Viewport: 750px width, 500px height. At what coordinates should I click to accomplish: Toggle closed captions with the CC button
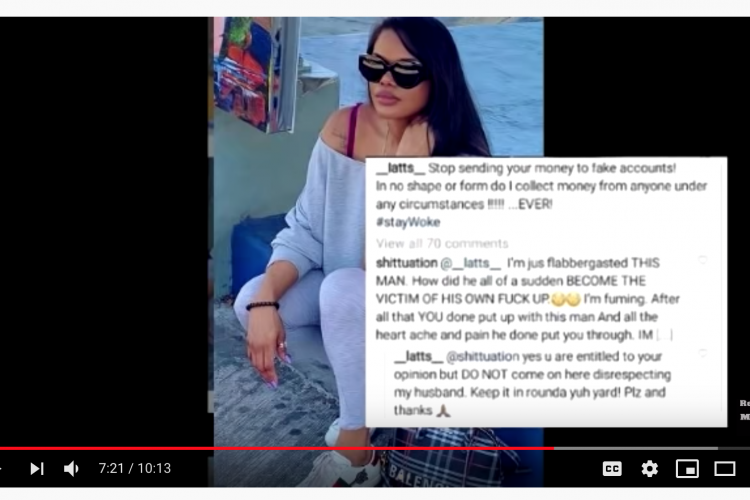[612, 468]
